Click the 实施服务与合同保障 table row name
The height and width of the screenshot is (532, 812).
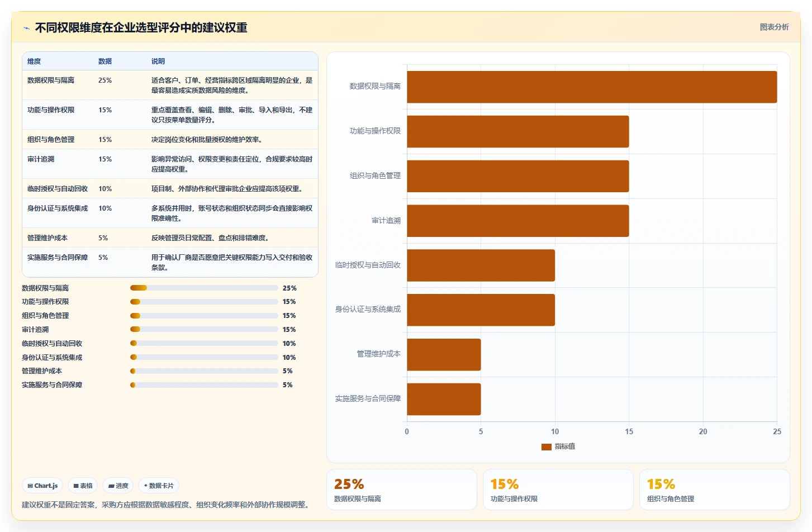(x=58, y=258)
